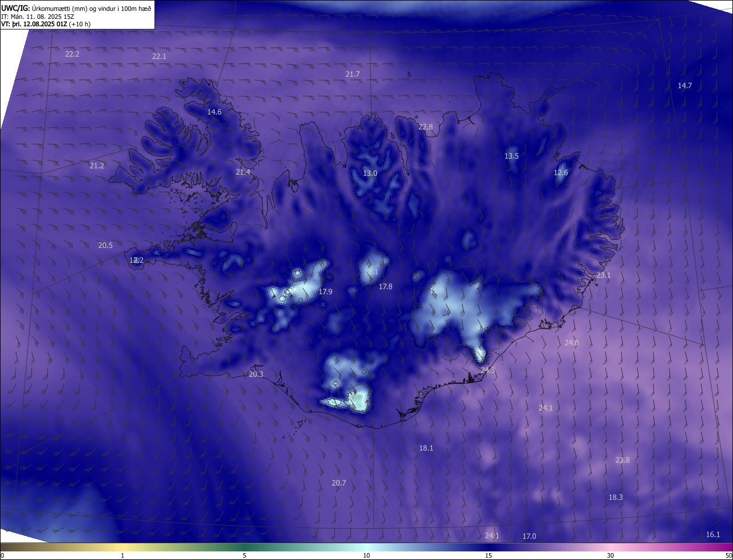Click the map value 12.6
Screen dimensions: 733x560
pyautogui.click(x=561, y=172)
